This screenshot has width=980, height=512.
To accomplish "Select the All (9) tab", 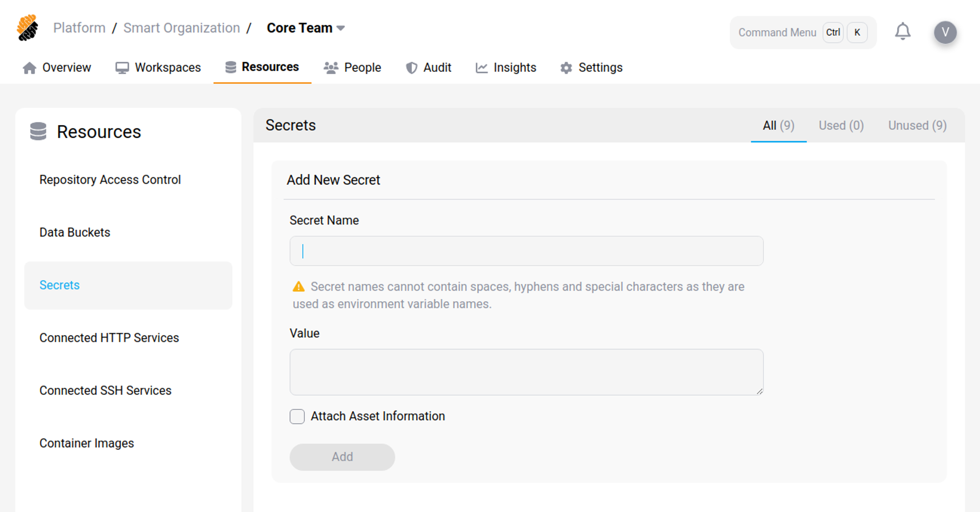I will (778, 125).
